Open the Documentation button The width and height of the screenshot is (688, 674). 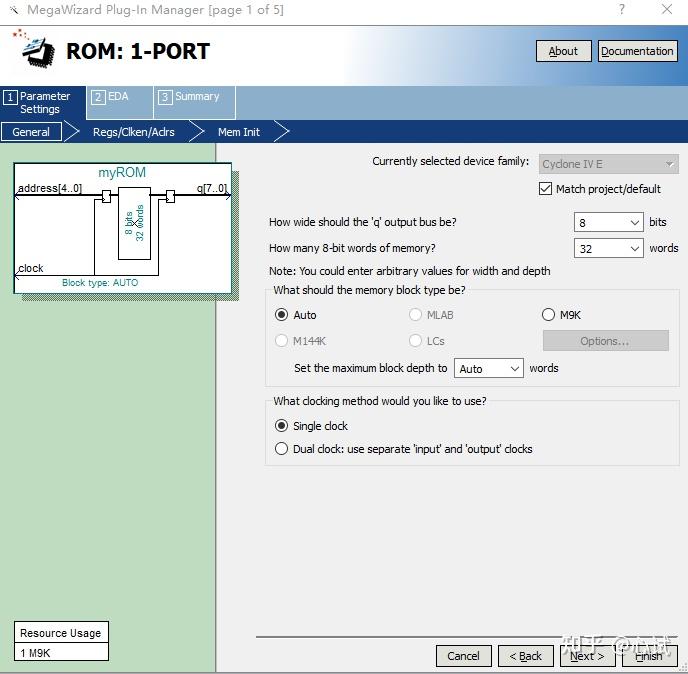pos(637,51)
